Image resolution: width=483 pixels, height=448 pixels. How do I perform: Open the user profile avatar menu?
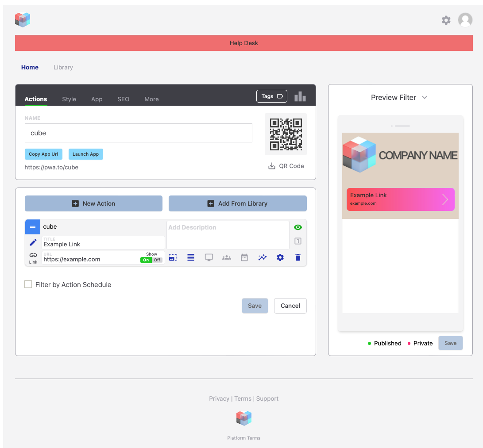click(x=465, y=20)
